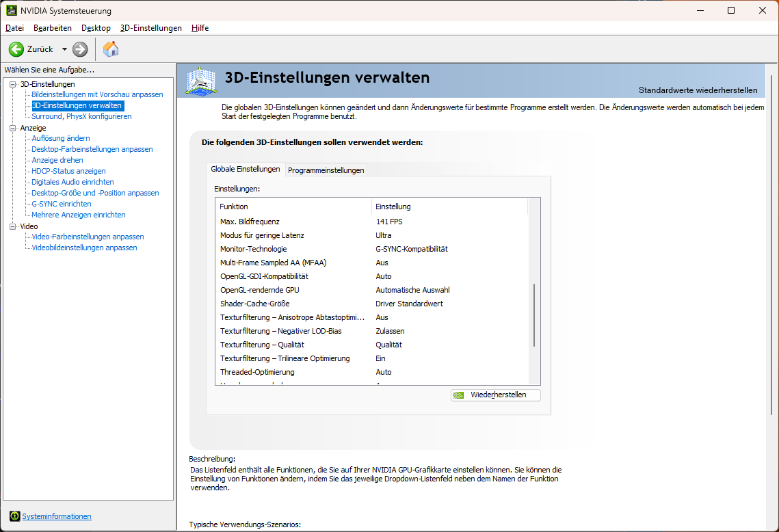Click the Systeminformationen link
The width and height of the screenshot is (779, 532).
57,516
